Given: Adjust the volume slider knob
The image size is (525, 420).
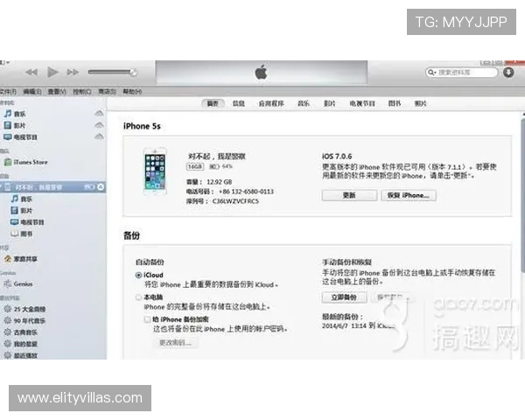Looking at the screenshot, I should (133, 72).
